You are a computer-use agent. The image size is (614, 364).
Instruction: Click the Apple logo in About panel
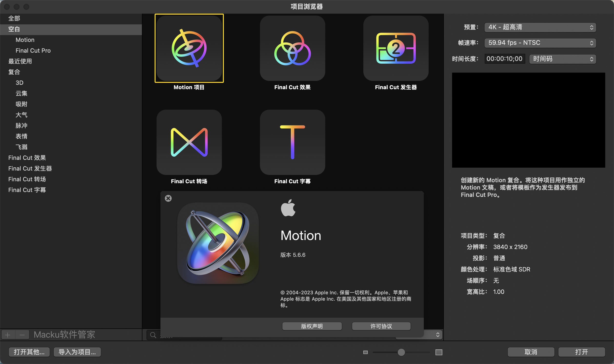point(288,208)
